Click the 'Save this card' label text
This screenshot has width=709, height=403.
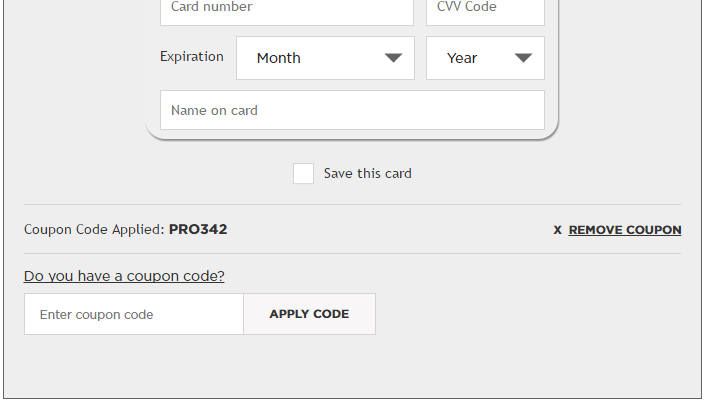coord(368,174)
